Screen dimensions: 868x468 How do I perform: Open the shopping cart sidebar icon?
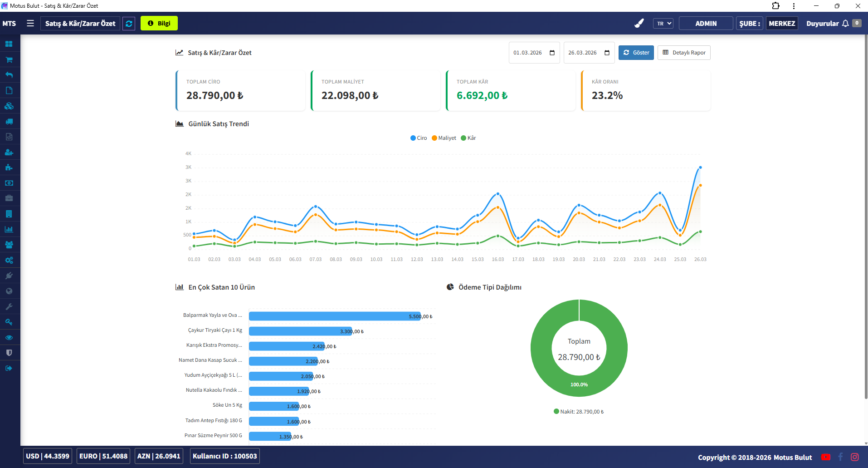point(9,59)
